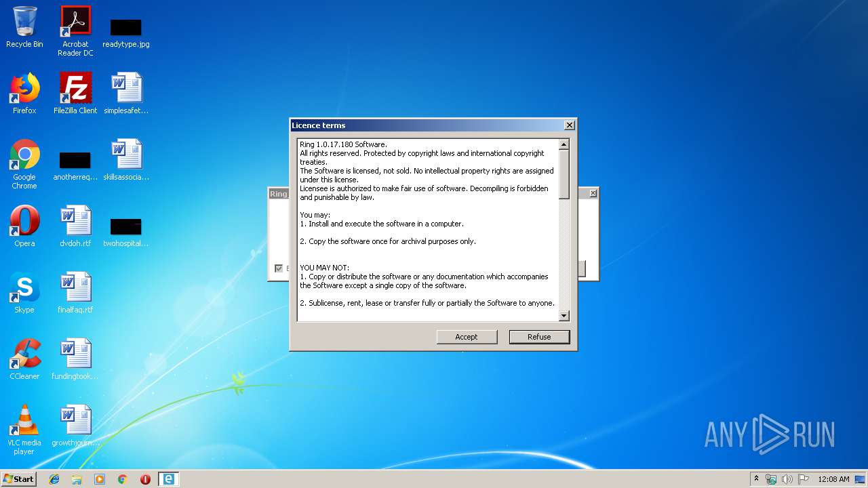Open Windows Explorer folder in taskbar
The image size is (868, 488).
(77, 479)
